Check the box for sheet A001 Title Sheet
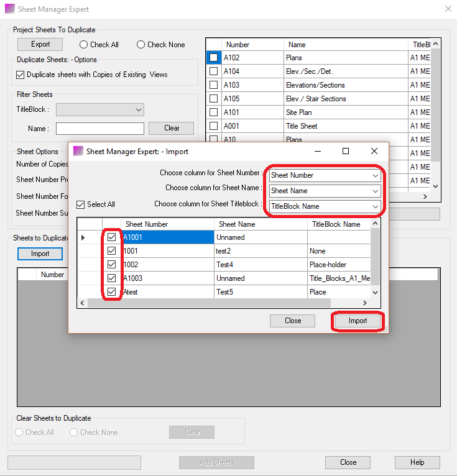 coord(214,126)
